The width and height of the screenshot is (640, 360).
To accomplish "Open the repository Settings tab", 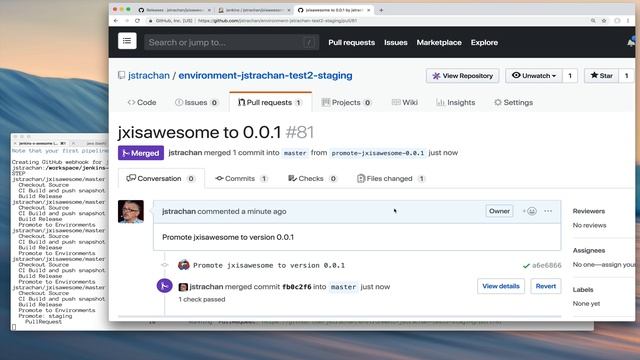I will coord(513,102).
